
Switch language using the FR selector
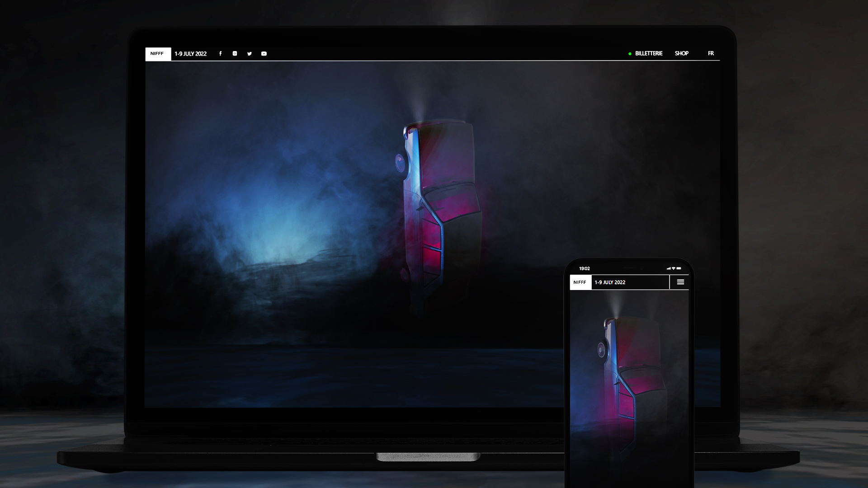pyautogui.click(x=711, y=53)
